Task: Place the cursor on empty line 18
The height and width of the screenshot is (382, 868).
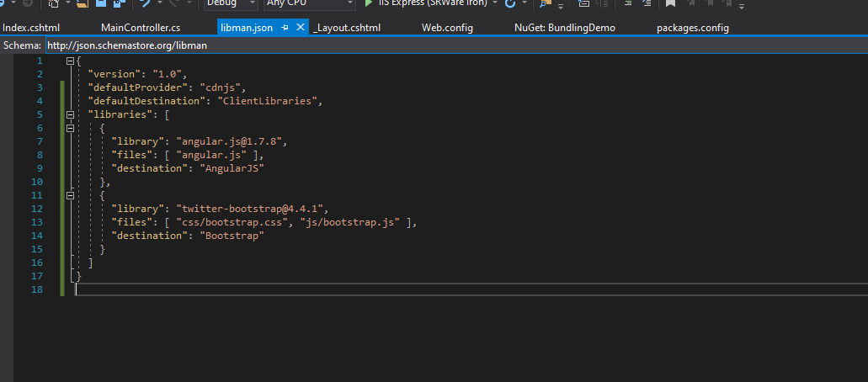Action: click(471, 289)
